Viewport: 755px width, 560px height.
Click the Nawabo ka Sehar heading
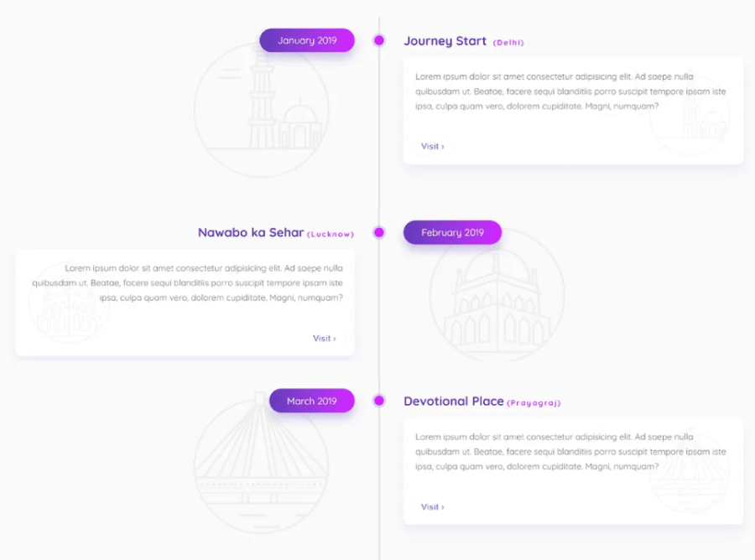click(x=251, y=232)
